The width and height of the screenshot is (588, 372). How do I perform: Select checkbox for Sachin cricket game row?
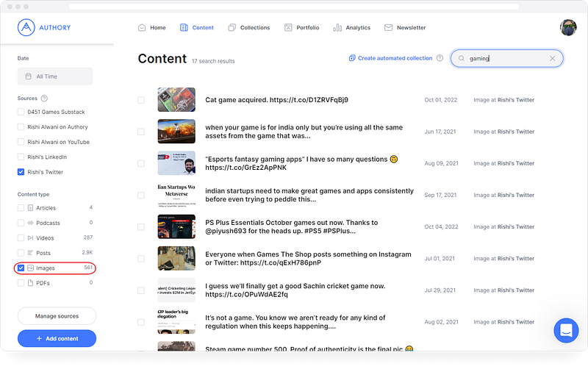point(141,290)
